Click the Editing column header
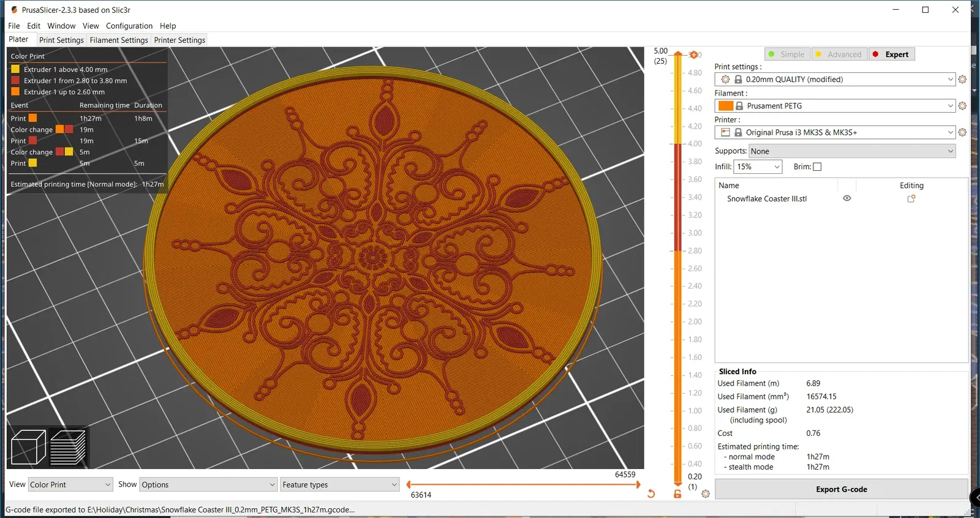The height and width of the screenshot is (518, 980). tap(911, 186)
